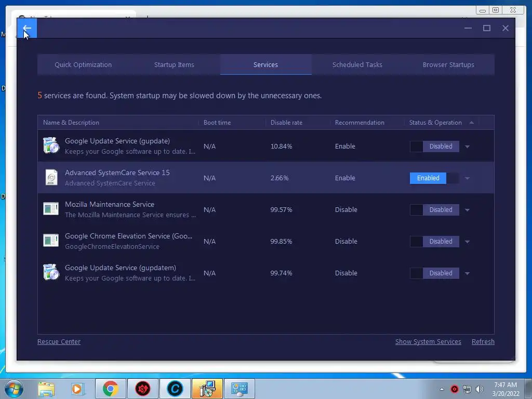Toggle the Mozilla Maintenance Service switch
532x399 pixels.
[x=434, y=210]
